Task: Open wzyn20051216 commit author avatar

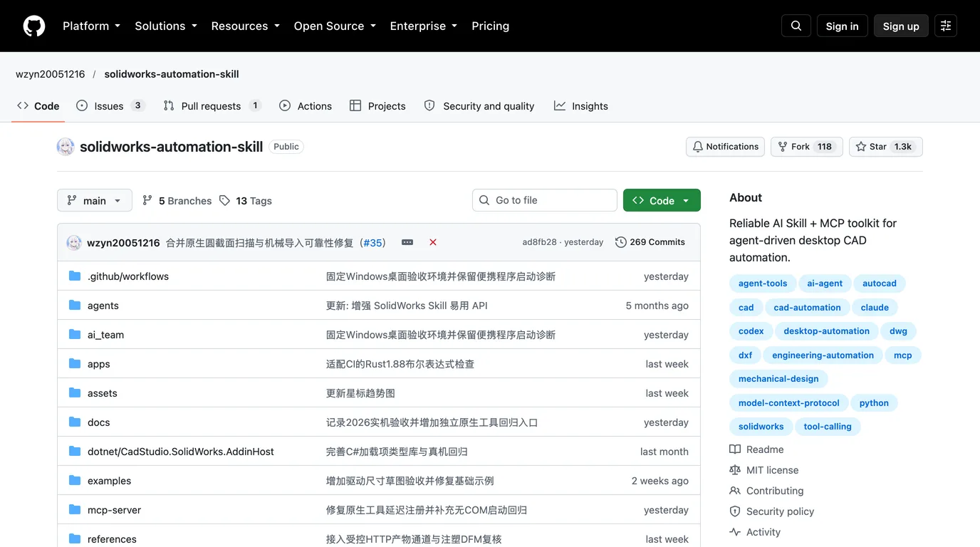Action: [74, 242]
